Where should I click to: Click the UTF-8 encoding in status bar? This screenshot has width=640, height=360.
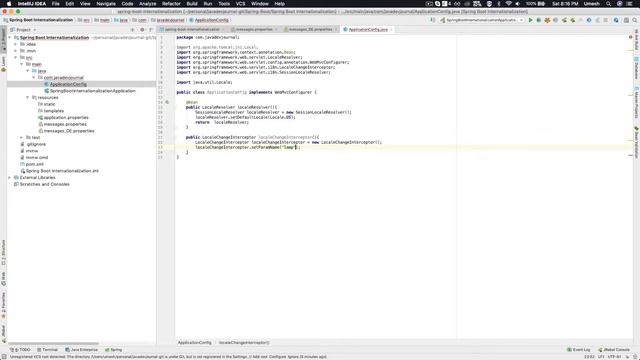614,357
